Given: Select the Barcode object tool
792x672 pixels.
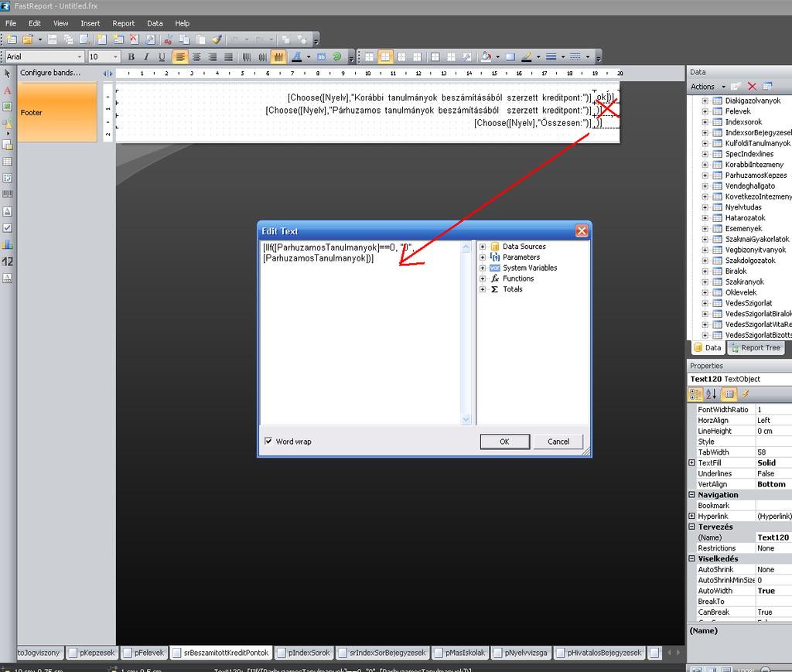Looking at the screenshot, I should 8,194.
